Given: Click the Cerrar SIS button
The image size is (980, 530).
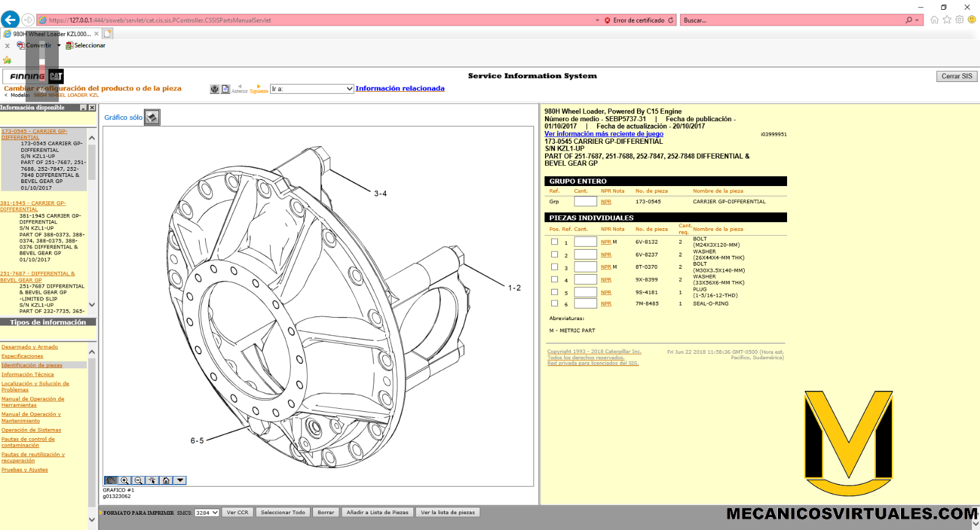Looking at the screenshot, I should (x=957, y=77).
